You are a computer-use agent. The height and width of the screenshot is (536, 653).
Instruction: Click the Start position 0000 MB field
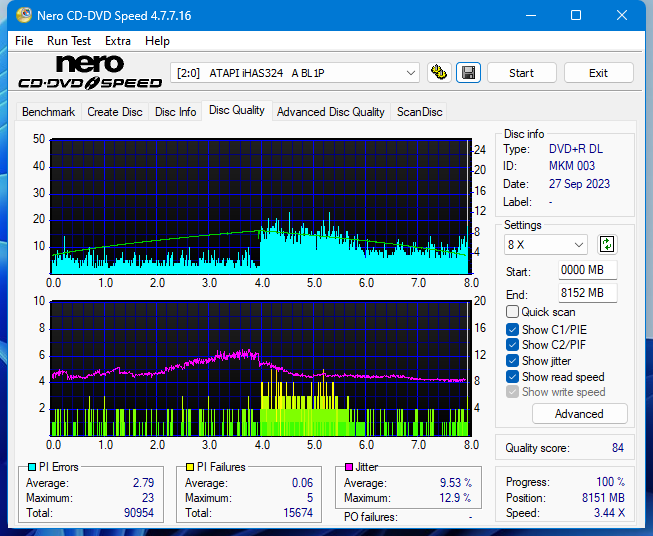tap(588, 270)
